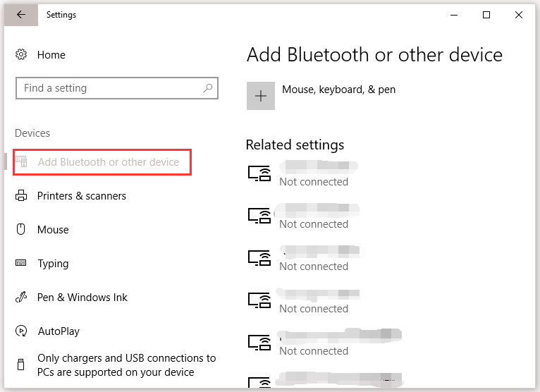540x392 pixels.
Task: Minimize the Settings window
Action: [x=454, y=15]
